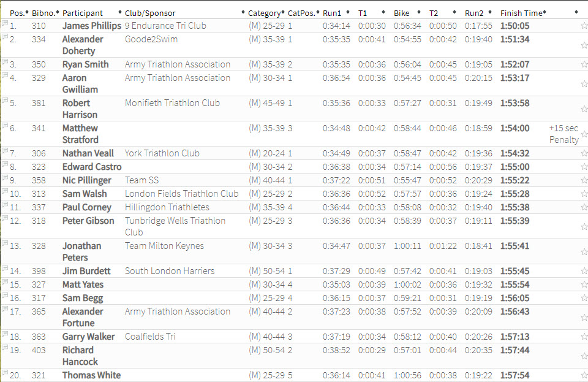588x382 pixels.
Task: Toggle the star for Alexander Doherty
Action: pos(584,45)
